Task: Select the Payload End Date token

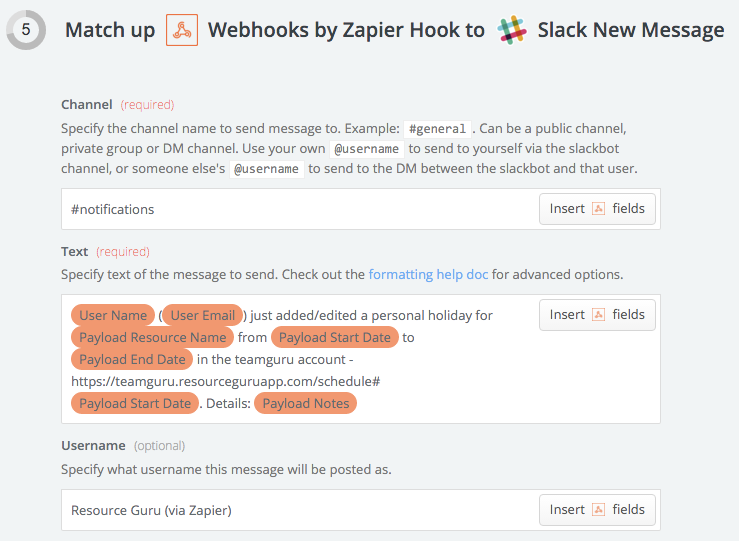Action: pos(132,359)
